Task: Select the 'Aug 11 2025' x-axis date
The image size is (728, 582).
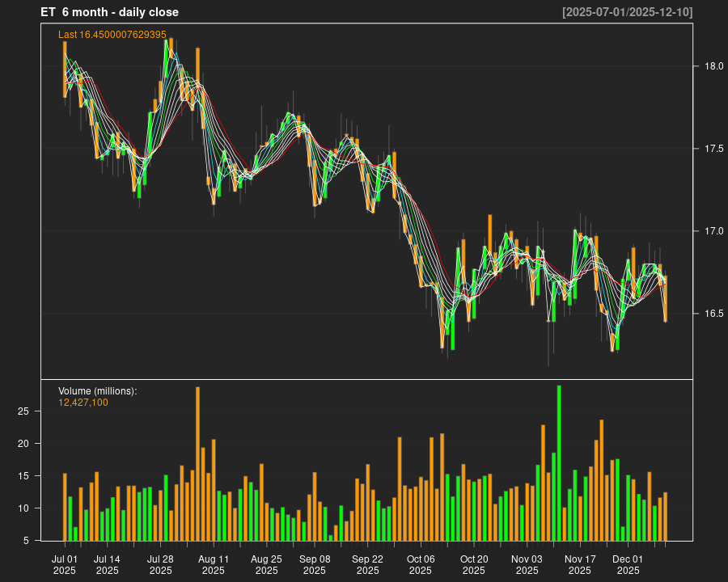Action: [x=214, y=564]
